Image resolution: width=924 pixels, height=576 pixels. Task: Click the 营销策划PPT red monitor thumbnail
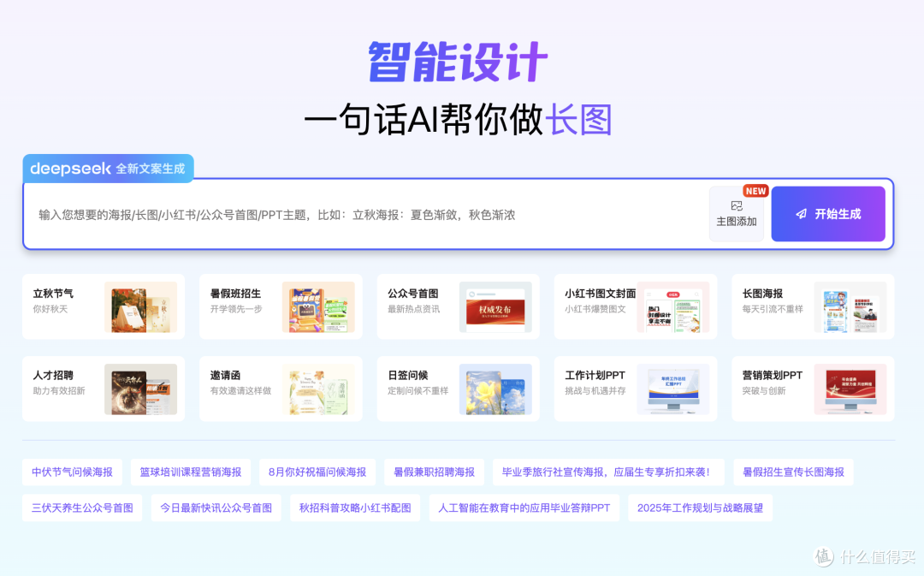[850, 389]
